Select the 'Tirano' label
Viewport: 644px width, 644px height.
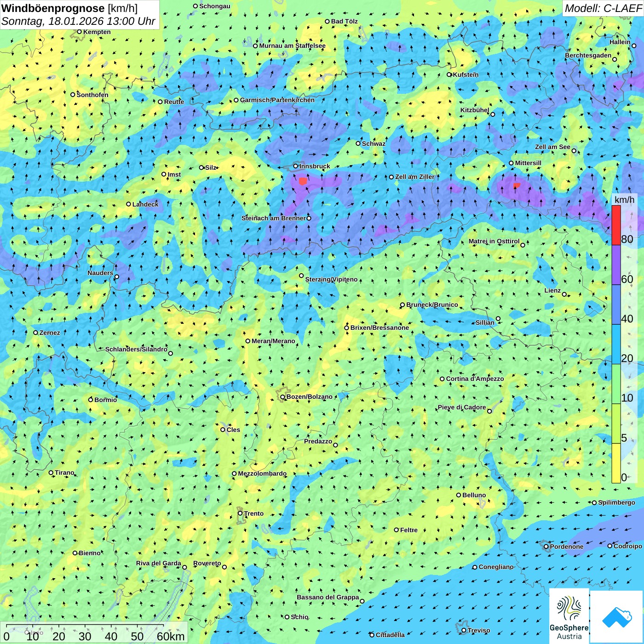(64, 472)
